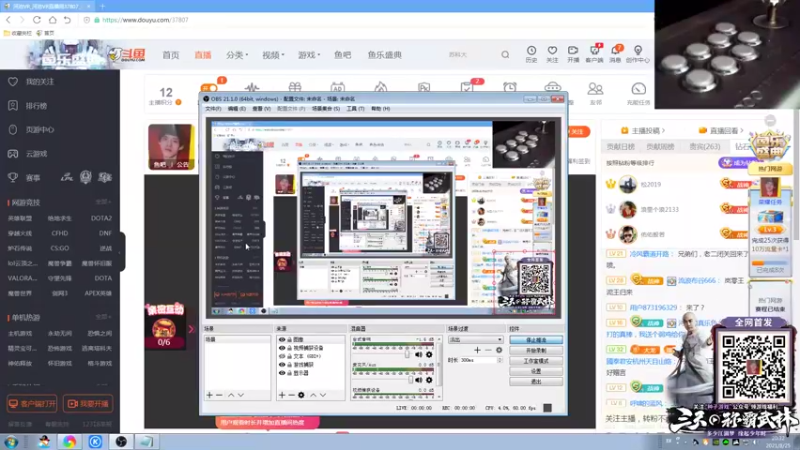Open the cloud gaming (云游戏) sidebar item
Screen dimensions: 800x450
coord(28,154)
